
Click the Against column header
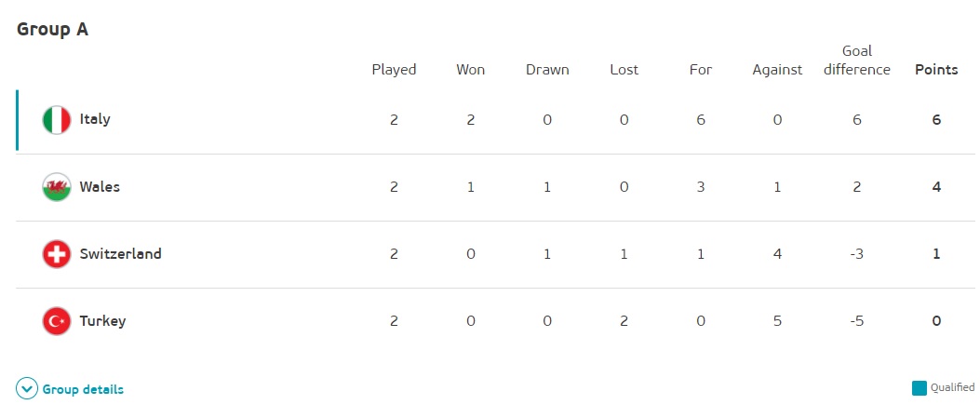(x=777, y=70)
